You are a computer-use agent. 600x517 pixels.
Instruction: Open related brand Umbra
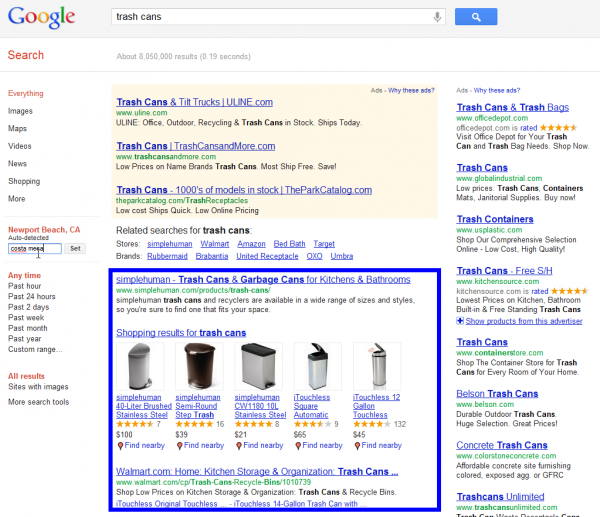tap(342, 256)
